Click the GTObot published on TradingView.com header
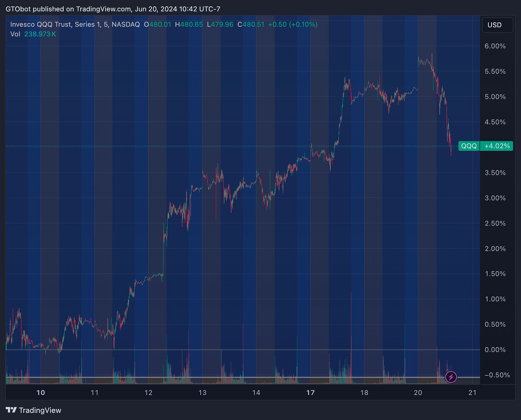521x420 pixels. pos(113,9)
